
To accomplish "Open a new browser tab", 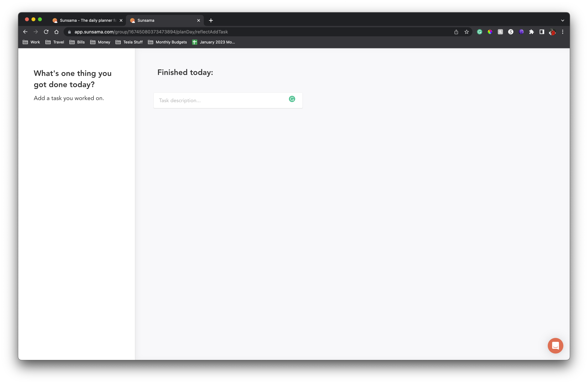I will click(211, 20).
